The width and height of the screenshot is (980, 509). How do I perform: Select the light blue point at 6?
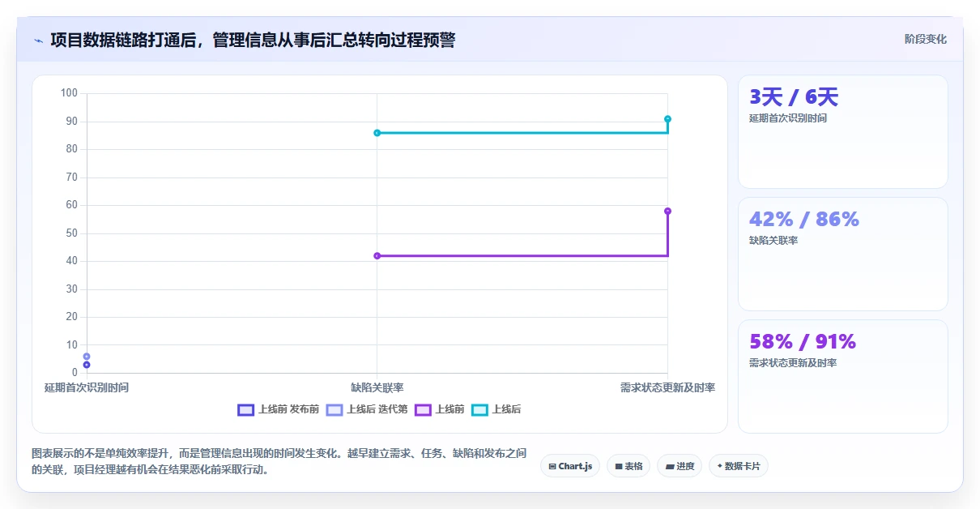(87, 357)
